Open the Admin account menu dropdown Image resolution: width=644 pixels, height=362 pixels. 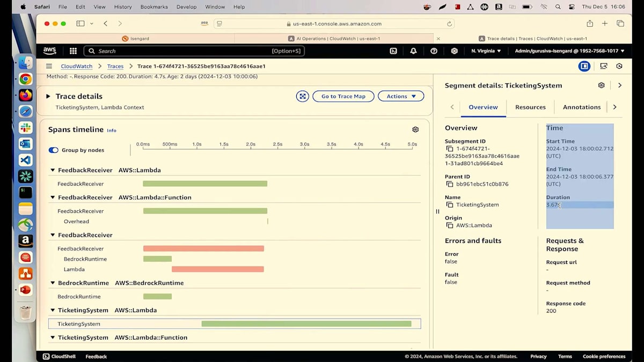(x=569, y=51)
